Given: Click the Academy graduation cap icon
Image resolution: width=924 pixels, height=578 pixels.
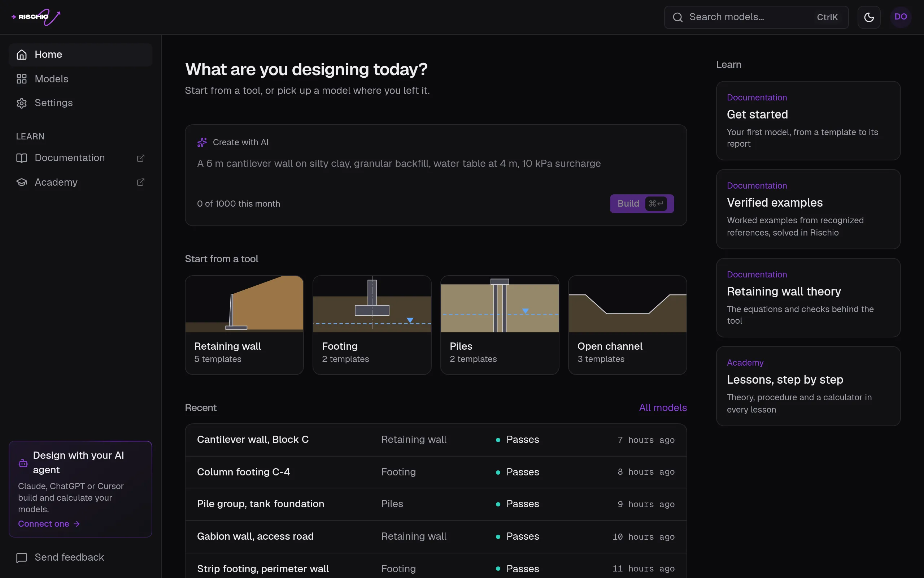Looking at the screenshot, I should click(22, 182).
